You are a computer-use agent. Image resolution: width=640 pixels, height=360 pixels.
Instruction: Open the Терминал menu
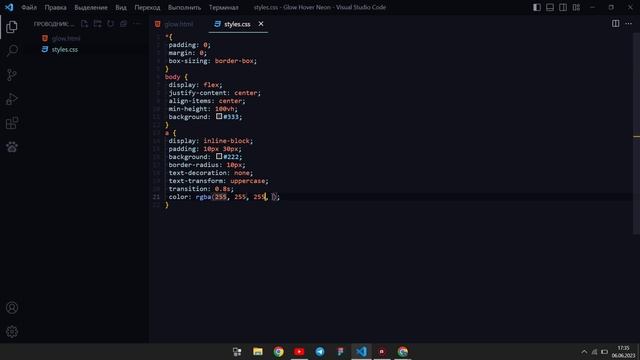(224, 7)
